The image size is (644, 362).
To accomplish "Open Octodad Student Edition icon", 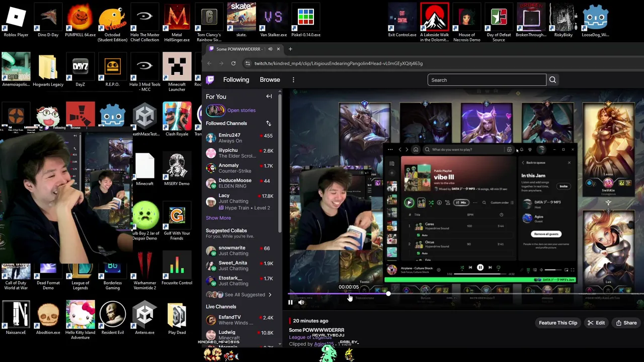I will 112,23.
